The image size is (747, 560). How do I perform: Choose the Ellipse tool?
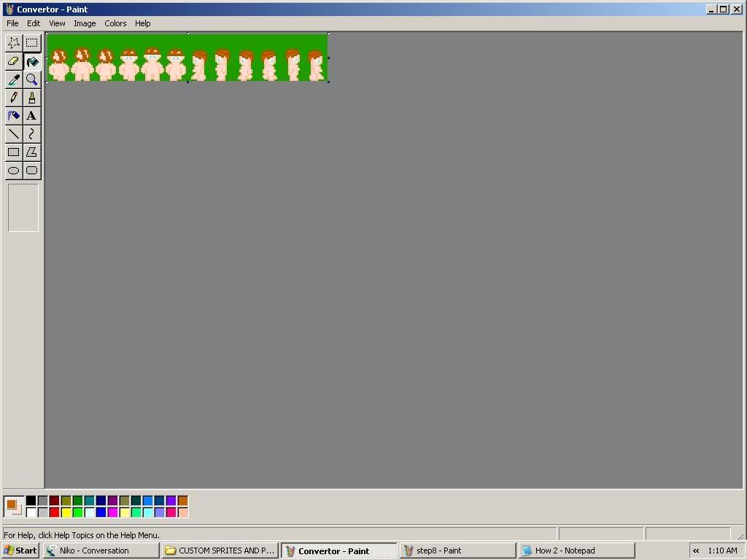(x=14, y=171)
